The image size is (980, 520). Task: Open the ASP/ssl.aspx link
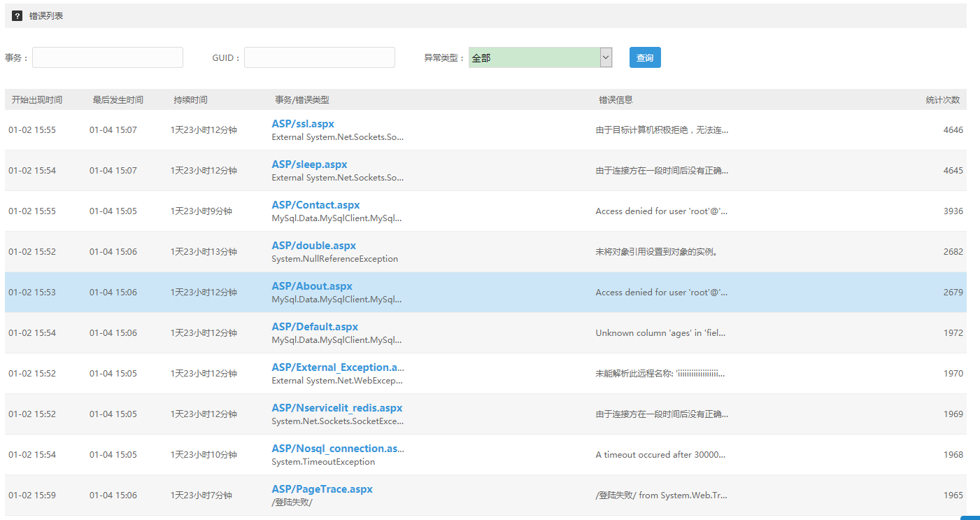(x=303, y=124)
